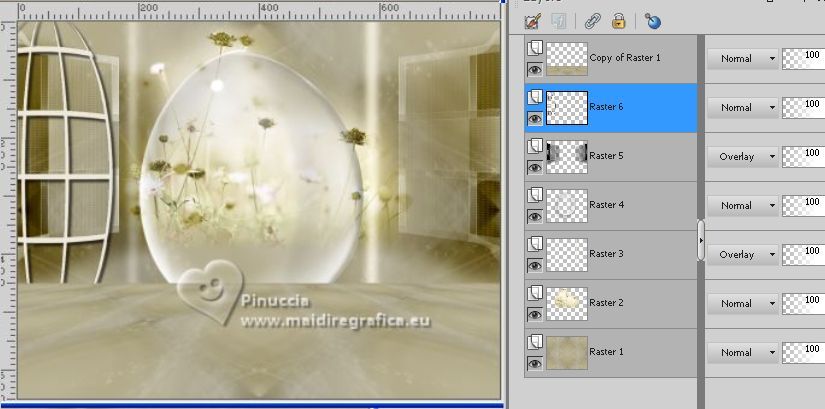Click raster layer type icon of Raster 1

tap(535, 342)
